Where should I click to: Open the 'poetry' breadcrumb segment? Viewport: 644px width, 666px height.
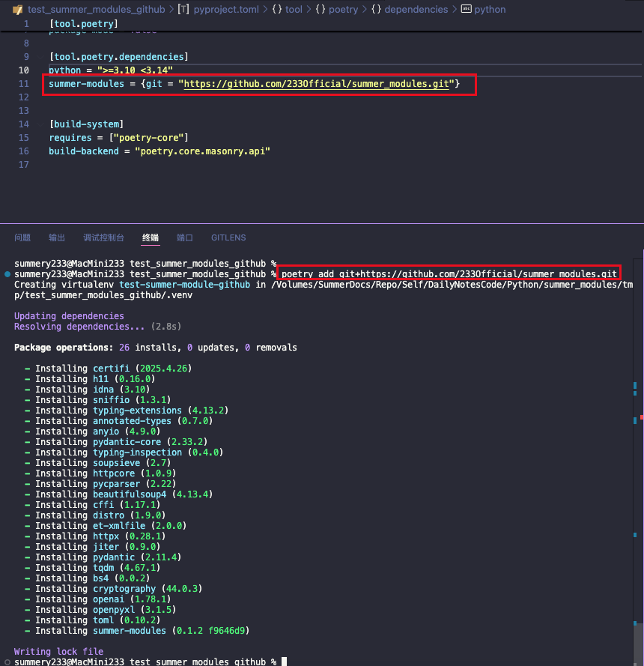(x=343, y=9)
